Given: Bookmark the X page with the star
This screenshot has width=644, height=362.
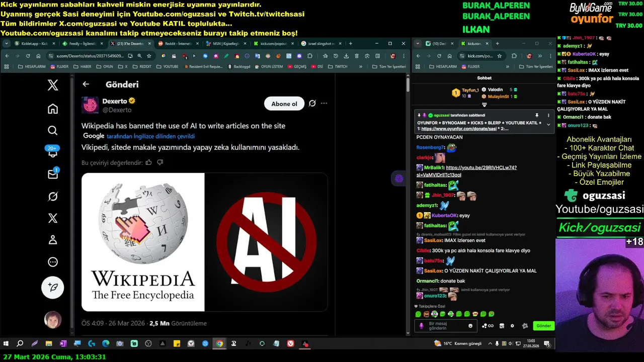Looking at the screenshot, I should click(x=149, y=56).
